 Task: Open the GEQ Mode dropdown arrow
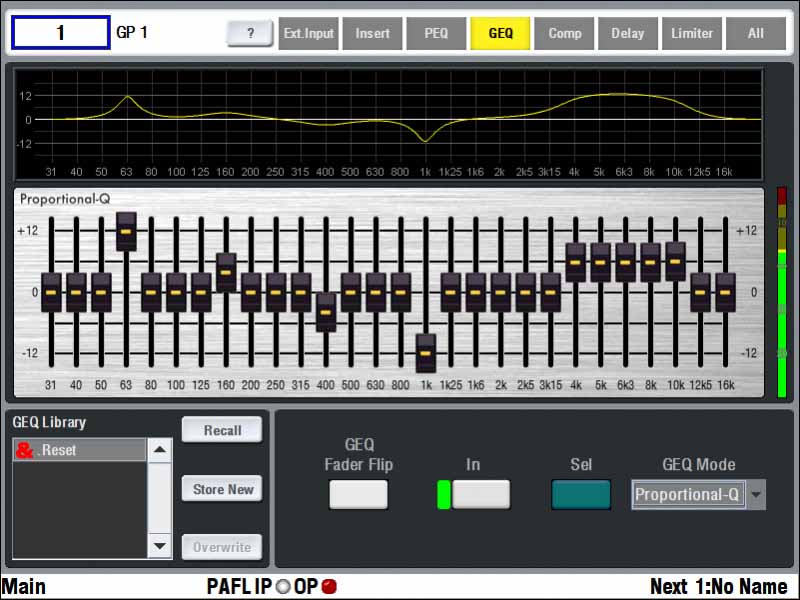point(757,494)
